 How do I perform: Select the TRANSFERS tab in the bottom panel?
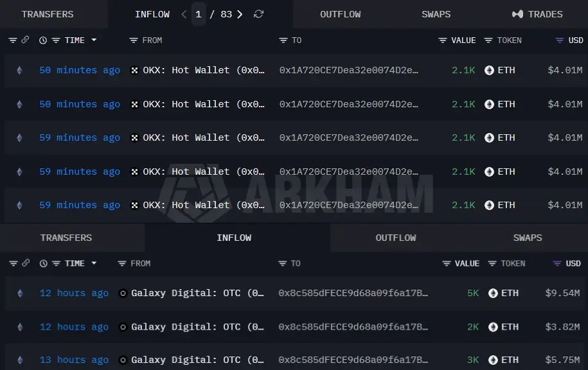(x=66, y=238)
